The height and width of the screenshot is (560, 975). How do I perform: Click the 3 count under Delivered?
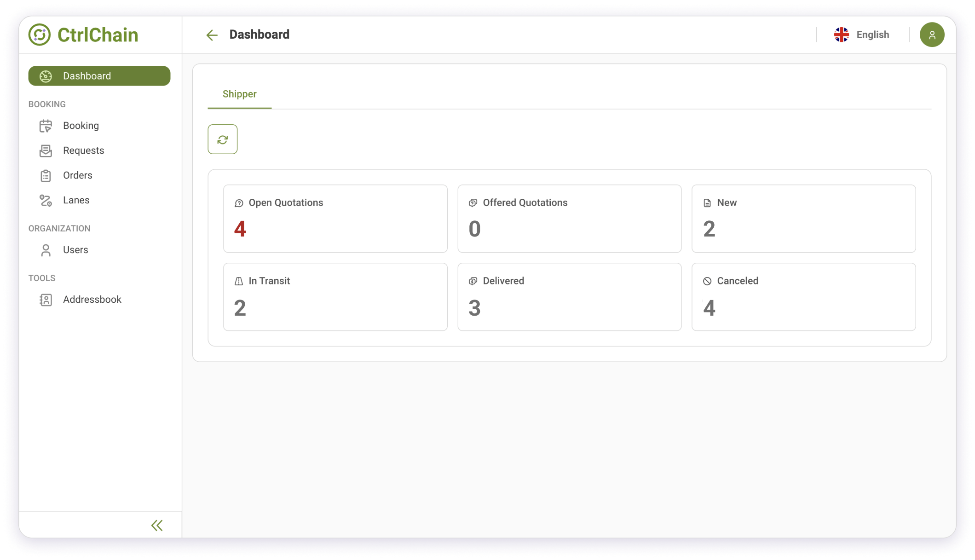click(x=474, y=308)
